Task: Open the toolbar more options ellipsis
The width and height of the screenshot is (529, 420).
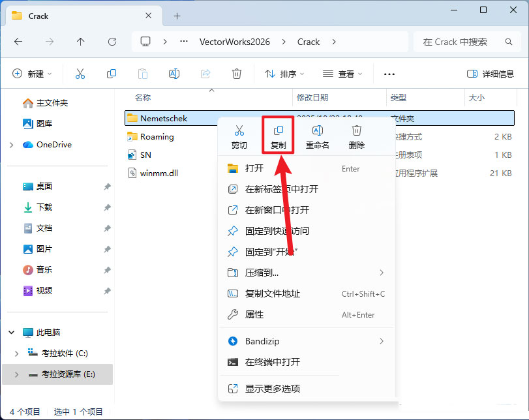Action: tap(389, 74)
